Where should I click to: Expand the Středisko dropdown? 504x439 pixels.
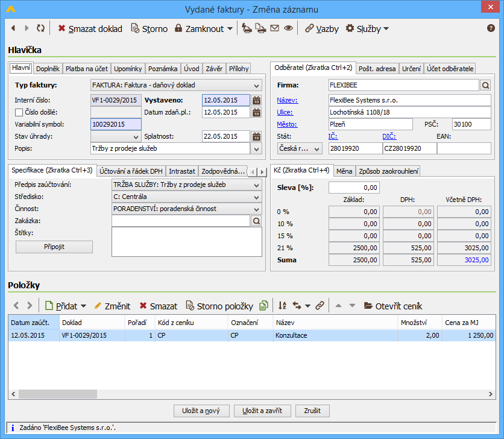pos(256,197)
